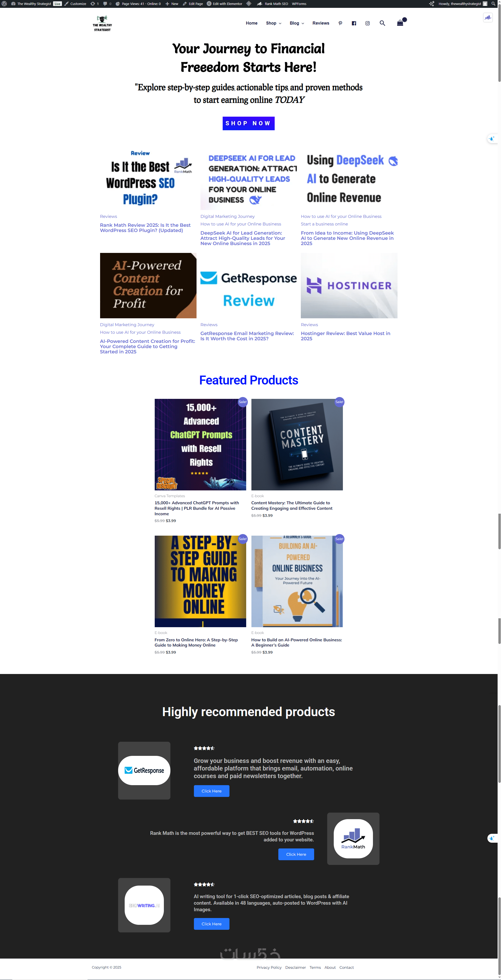Open the Pinterest profile icon
501x980 pixels.
click(x=340, y=23)
